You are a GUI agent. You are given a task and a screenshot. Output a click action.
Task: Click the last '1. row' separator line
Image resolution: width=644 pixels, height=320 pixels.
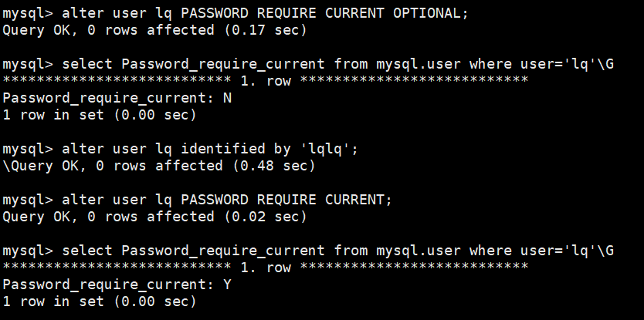pyautogui.click(x=265, y=268)
